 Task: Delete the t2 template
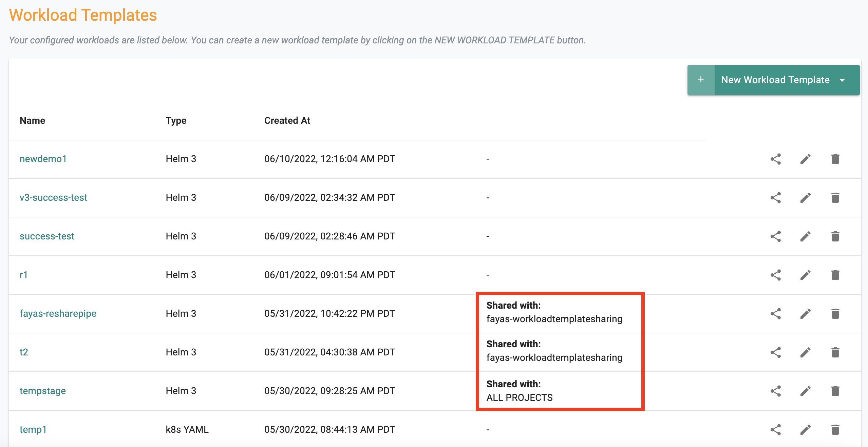pos(835,352)
